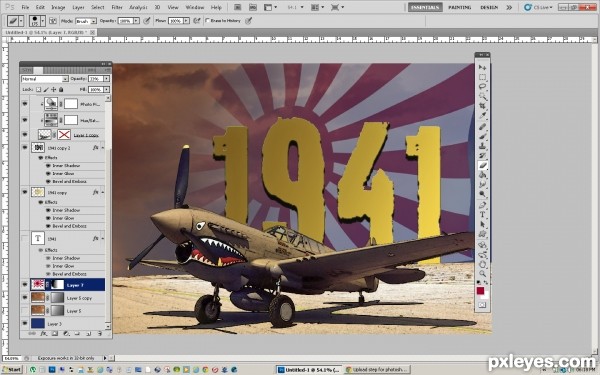Open Upload step for photosh... taskbar window

click(x=377, y=370)
